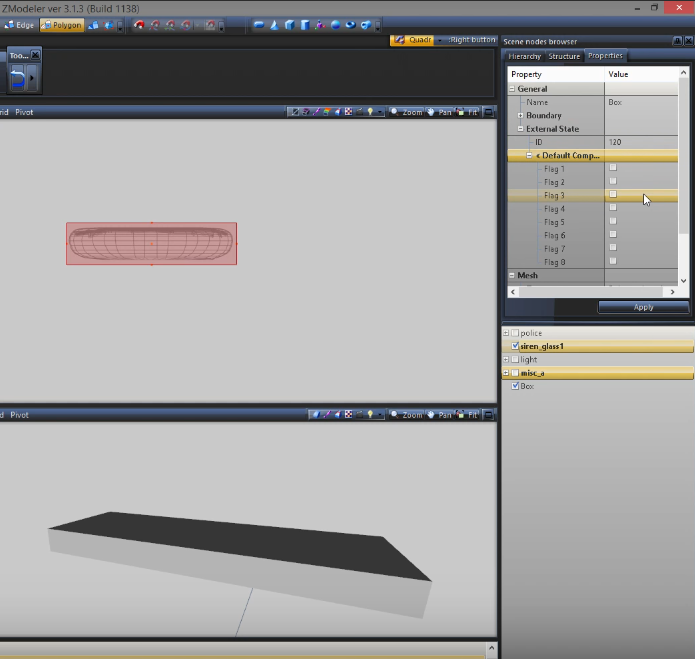Enable Flag 4 checkbox
Screen dimensions: 695x659
click(x=613, y=207)
